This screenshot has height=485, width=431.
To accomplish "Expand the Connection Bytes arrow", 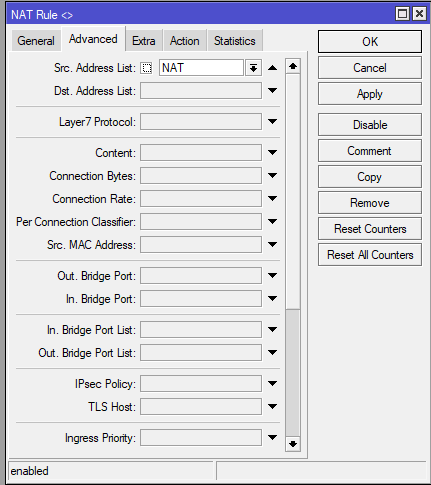I will coord(272,175).
